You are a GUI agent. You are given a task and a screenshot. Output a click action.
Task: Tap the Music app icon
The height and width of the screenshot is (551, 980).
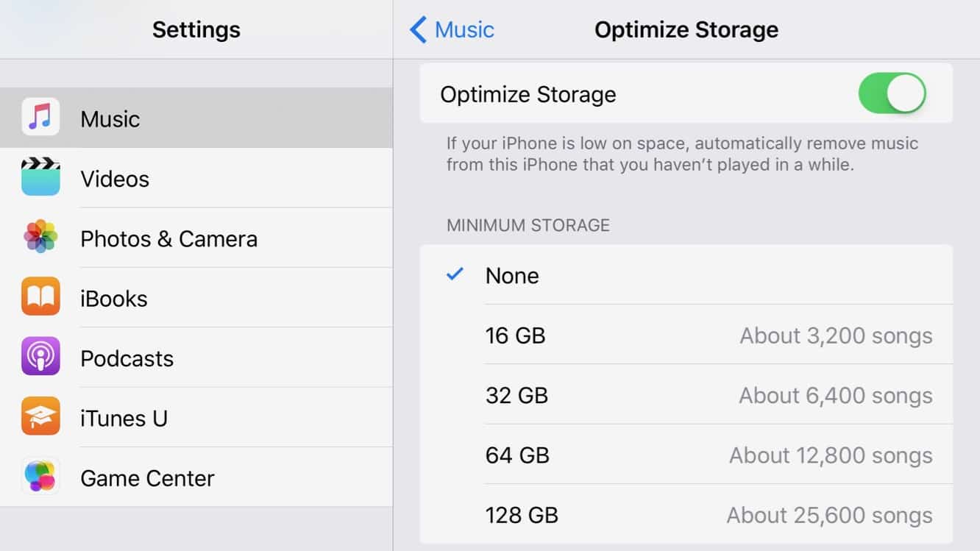coord(40,118)
